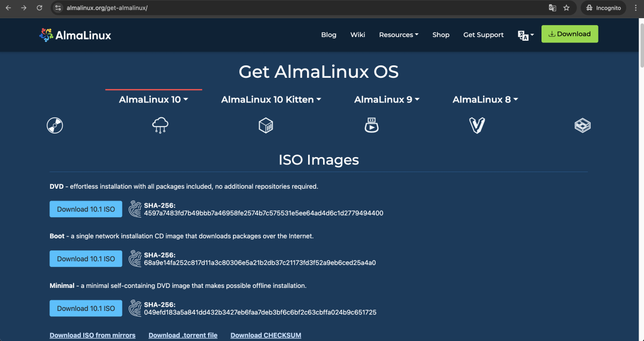Screen dimensions: 644x341
Task: Select the Live Media USB icon
Action: [x=371, y=125]
